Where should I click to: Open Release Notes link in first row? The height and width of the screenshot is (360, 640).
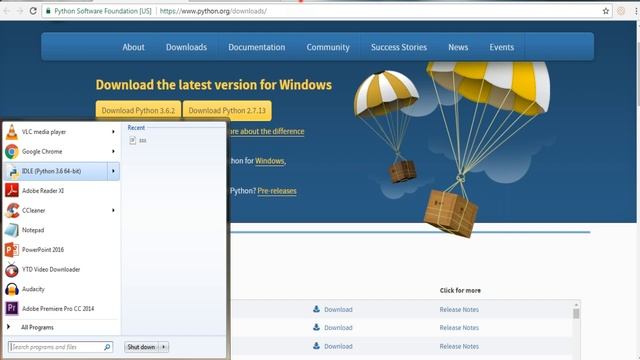point(459,309)
